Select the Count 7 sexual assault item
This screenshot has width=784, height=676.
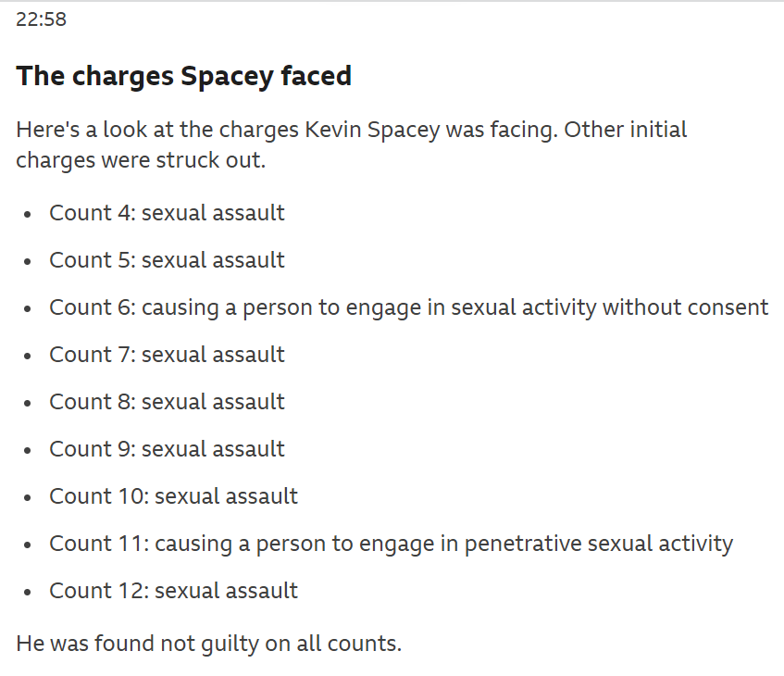tap(167, 355)
